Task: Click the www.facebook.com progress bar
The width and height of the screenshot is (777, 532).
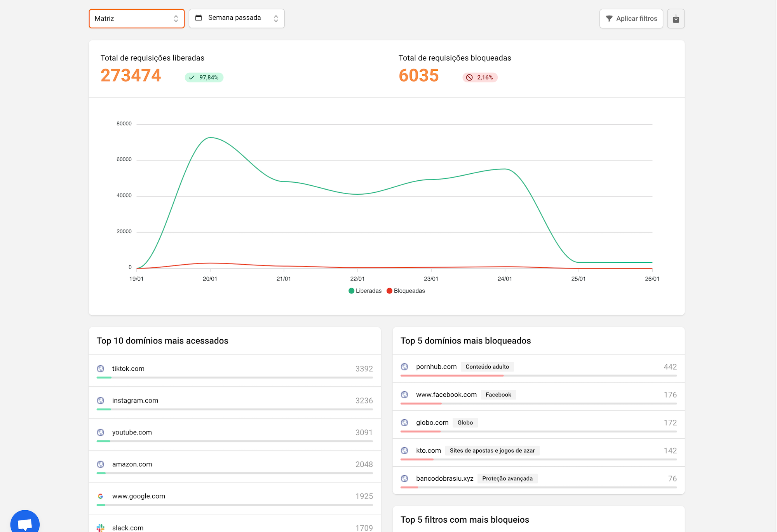Action: (x=538, y=403)
